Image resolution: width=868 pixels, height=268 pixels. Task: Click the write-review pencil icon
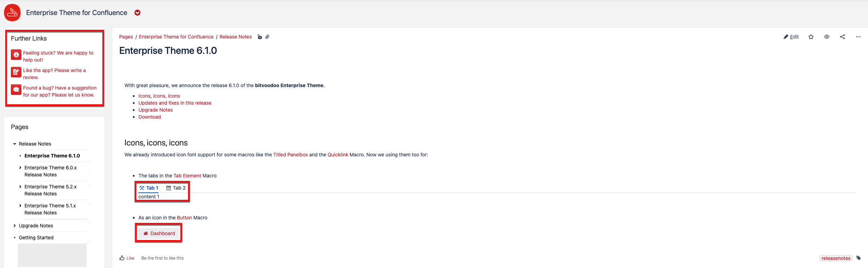16,72
